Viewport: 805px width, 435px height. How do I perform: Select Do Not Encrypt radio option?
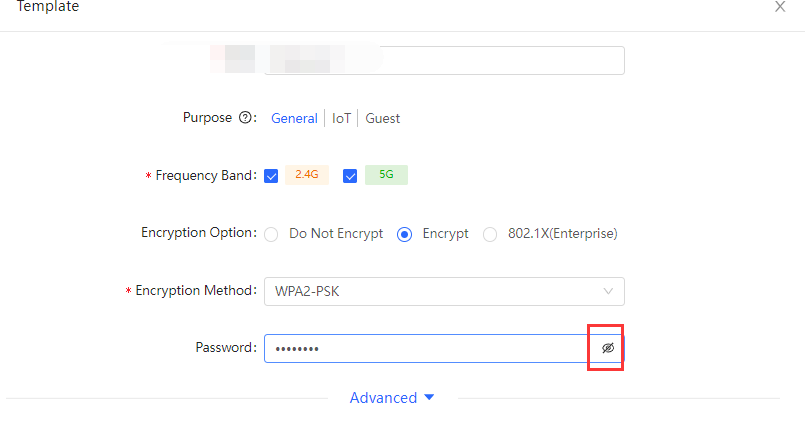point(271,234)
